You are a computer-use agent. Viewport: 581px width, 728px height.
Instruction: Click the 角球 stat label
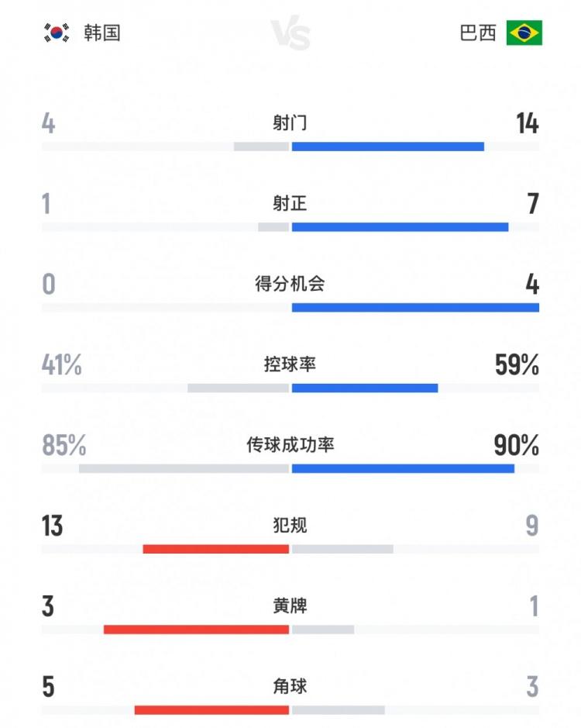(290, 686)
